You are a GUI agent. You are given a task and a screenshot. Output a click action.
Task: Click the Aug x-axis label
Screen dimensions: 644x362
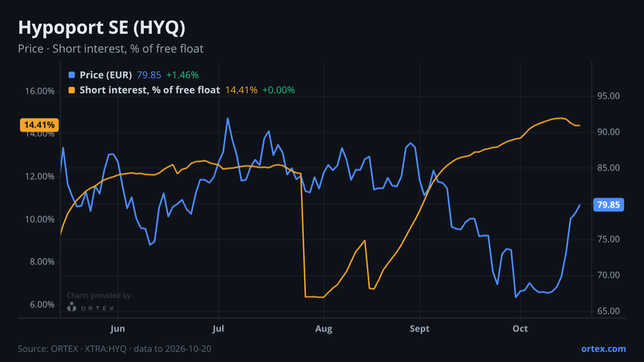(323, 328)
